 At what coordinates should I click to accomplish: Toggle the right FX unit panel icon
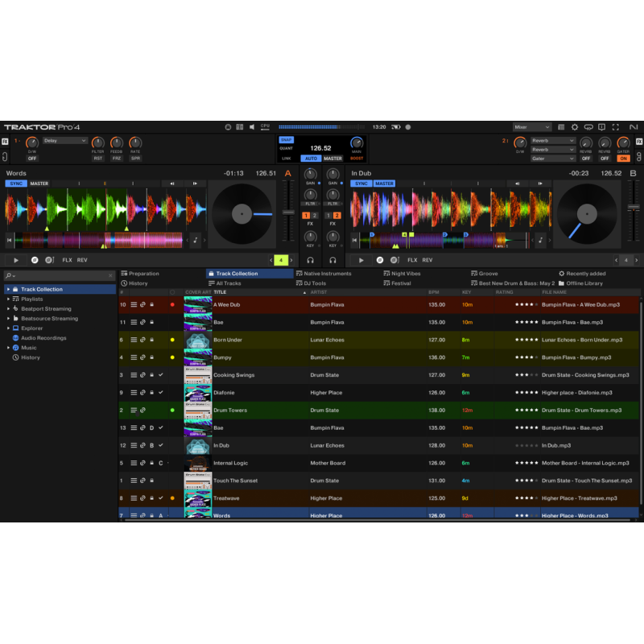pyautogui.click(x=639, y=142)
